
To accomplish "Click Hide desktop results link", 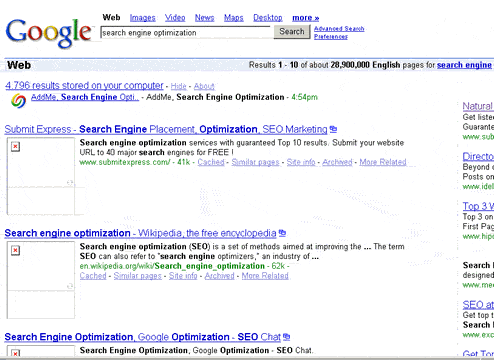I will point(178,86).
